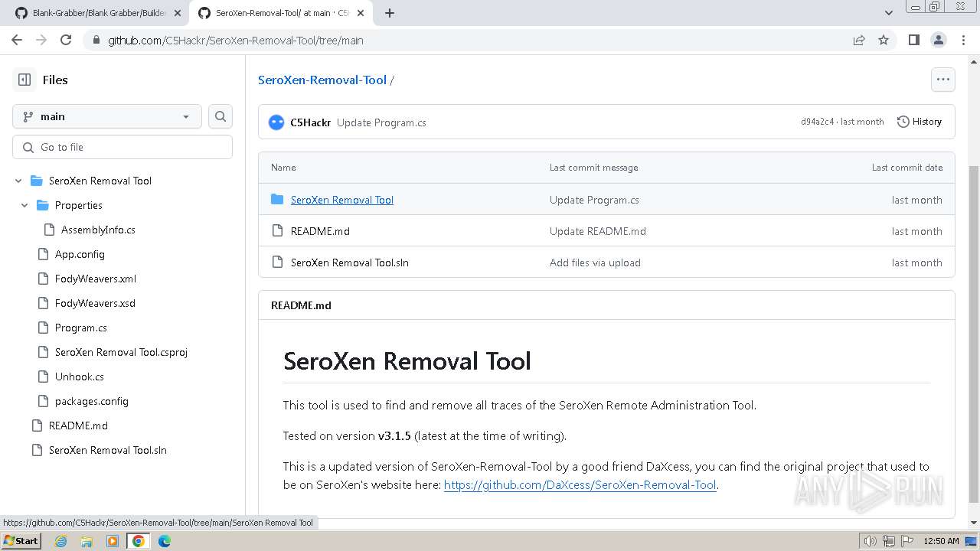Open the SeroXen-Removal-Tool breadcrumb link
Viewport: 980px width, 551px height.
[322, 80]
